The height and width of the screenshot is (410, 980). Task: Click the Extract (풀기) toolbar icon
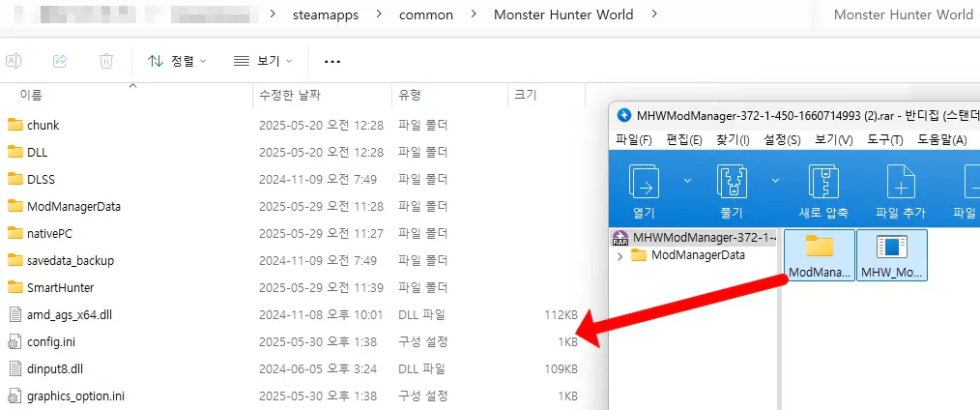tap(732, 184)
